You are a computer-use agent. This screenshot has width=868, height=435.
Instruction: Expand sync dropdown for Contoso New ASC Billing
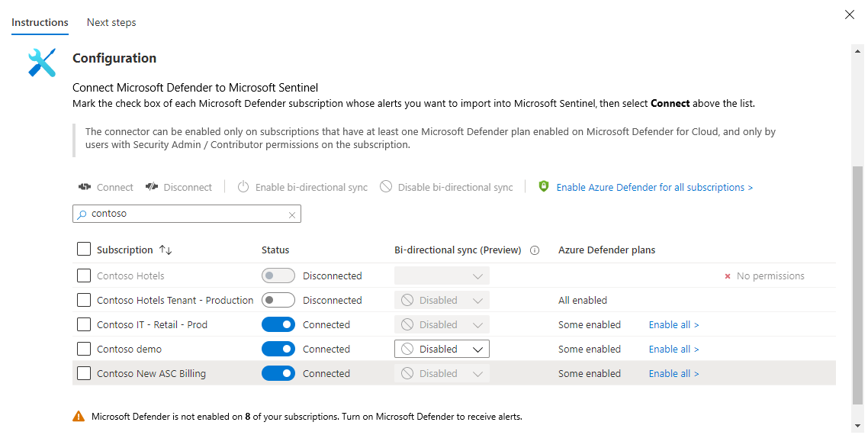click(x=442, y=373)
